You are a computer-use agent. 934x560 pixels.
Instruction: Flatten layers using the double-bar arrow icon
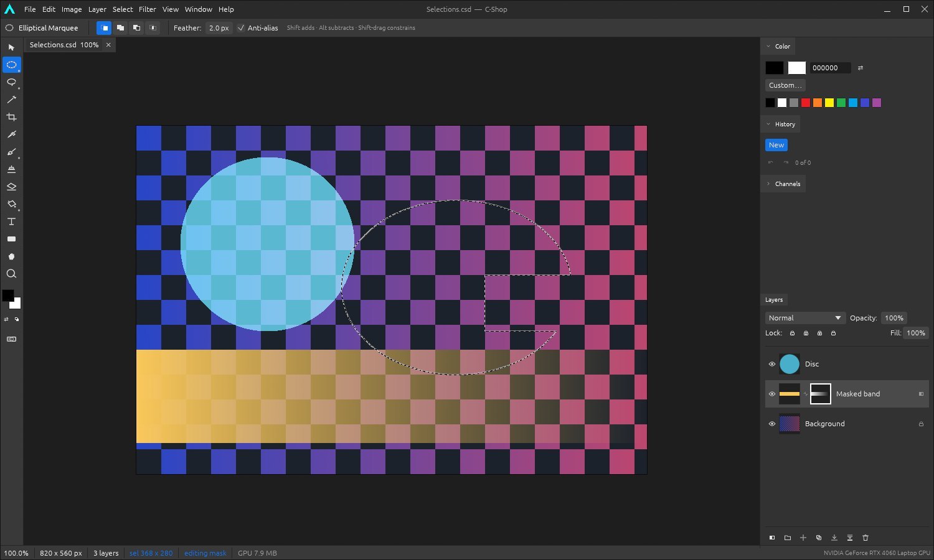(850, 538)
